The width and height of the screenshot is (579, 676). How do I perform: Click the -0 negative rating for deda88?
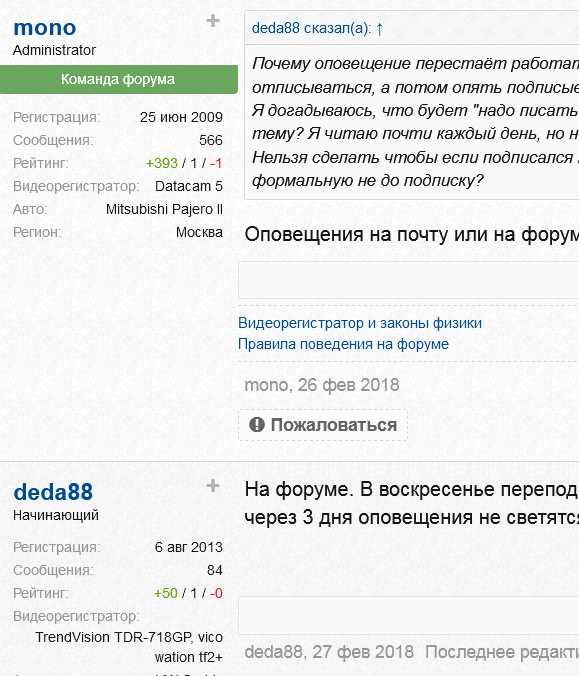[x=216, y=593]
